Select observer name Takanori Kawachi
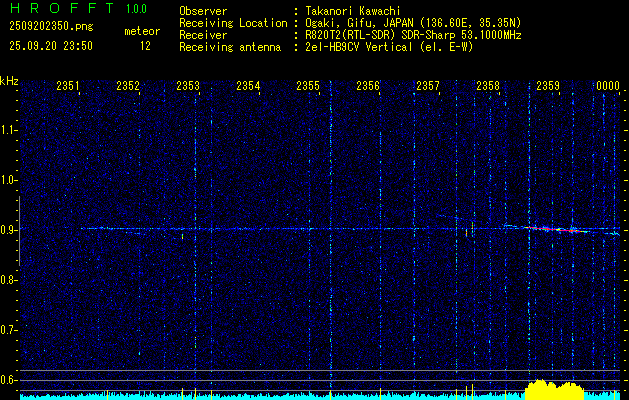 click(x=353, y=11)
